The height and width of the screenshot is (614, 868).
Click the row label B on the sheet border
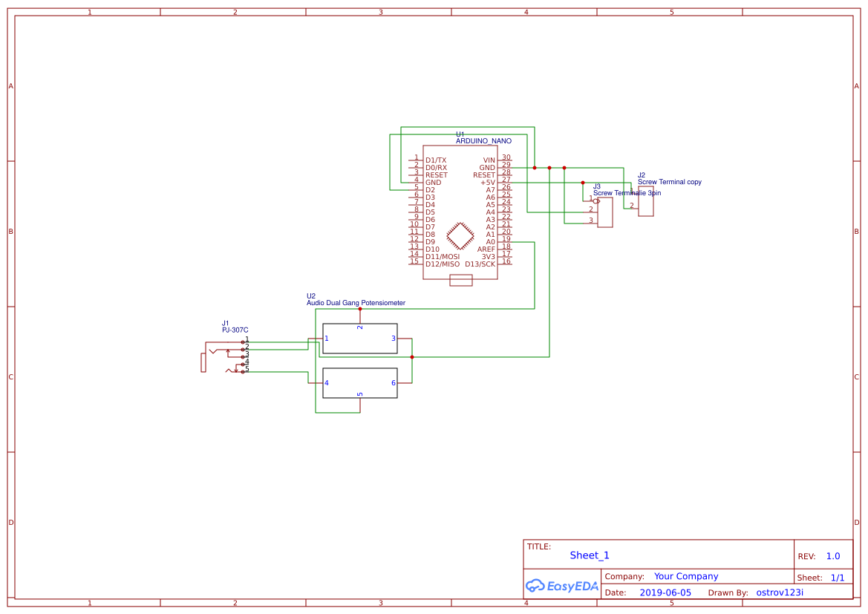(10, 231)
